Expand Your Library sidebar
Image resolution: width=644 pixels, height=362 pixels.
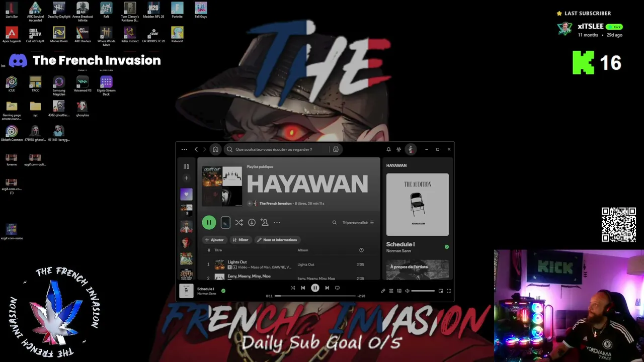[186, 166]
